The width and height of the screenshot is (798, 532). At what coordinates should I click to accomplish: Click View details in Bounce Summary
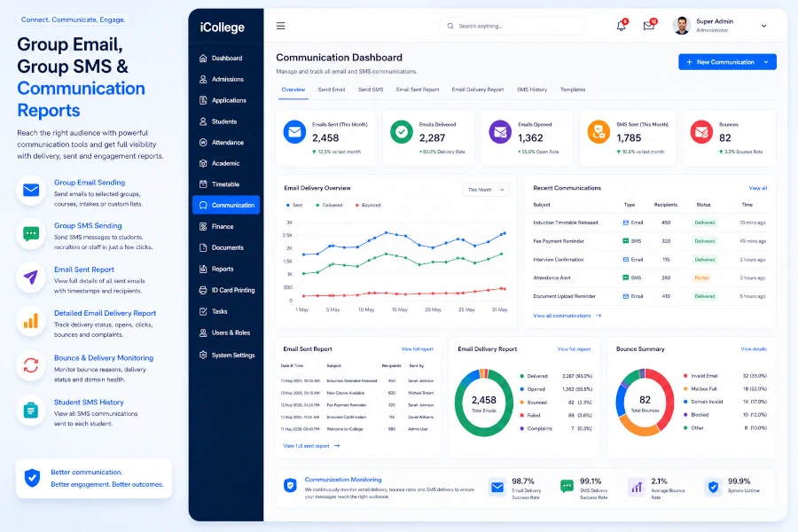point(754,349)
